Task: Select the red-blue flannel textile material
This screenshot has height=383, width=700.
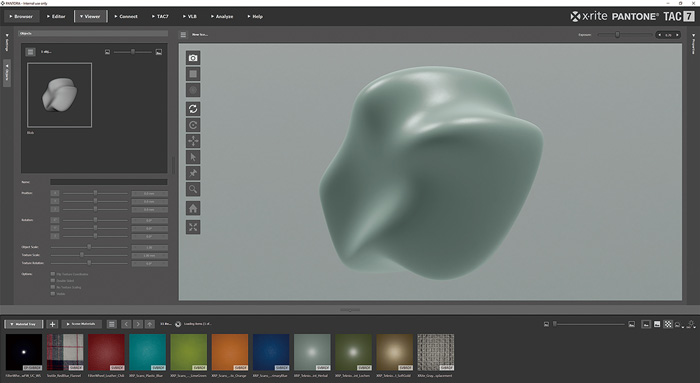Action: tap(65, 352)
